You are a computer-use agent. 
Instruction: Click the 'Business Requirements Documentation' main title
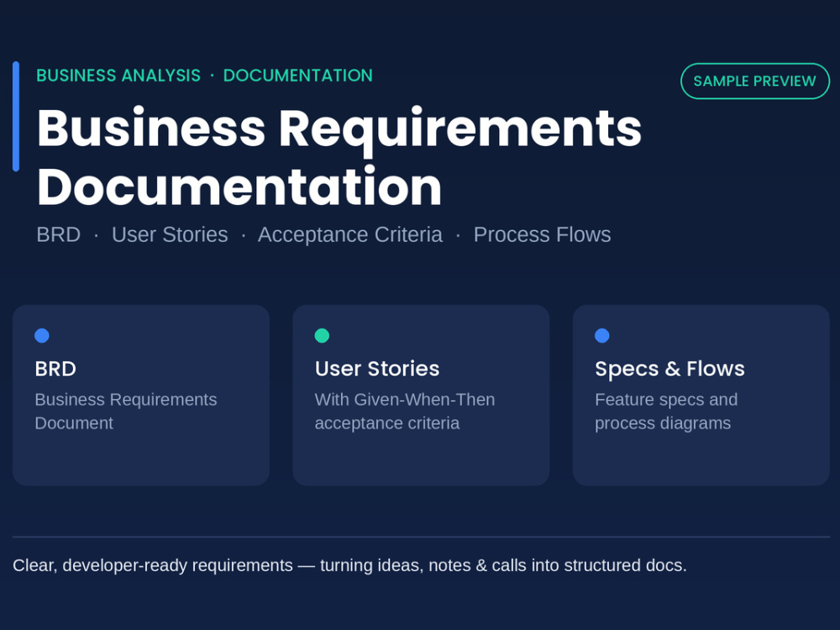(x=339, y=157)
